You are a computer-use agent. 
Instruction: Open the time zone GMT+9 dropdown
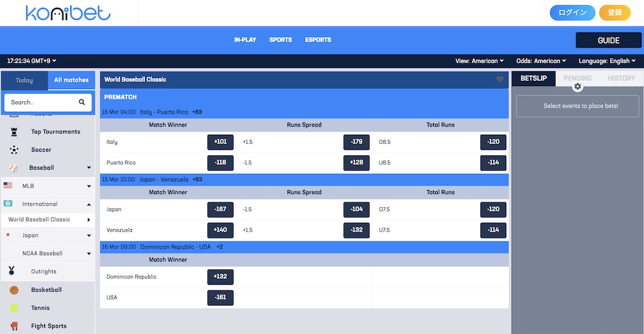32,61
